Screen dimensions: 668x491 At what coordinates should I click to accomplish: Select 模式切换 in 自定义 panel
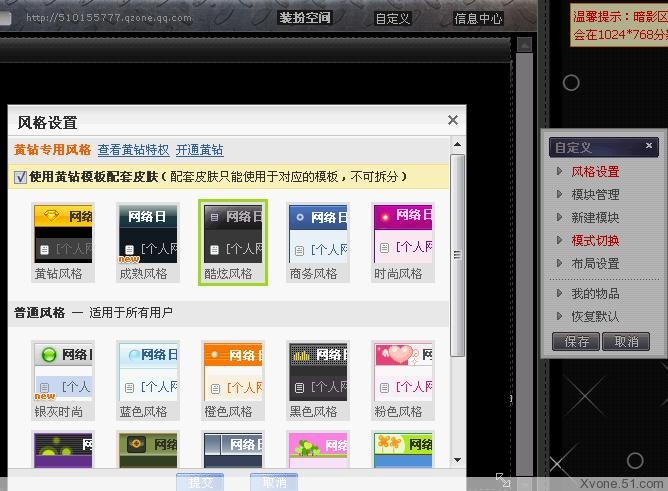(x=595, y=241)
